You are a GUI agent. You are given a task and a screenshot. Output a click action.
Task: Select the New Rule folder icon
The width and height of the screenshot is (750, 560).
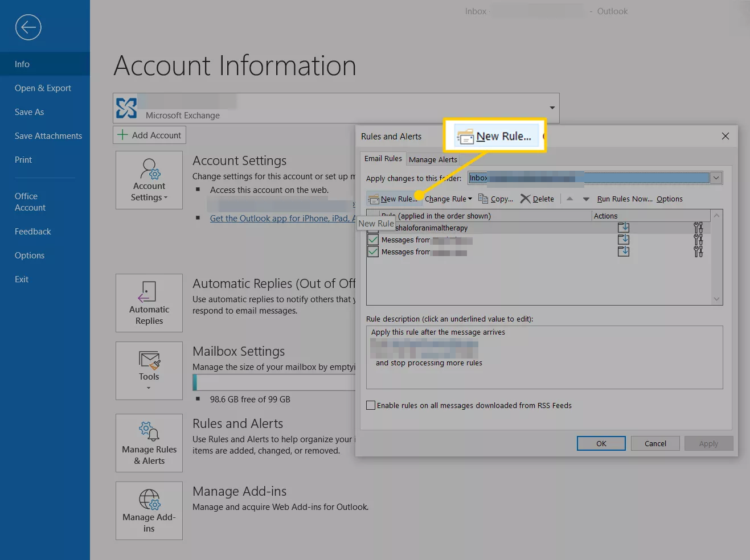click(374, 199)
